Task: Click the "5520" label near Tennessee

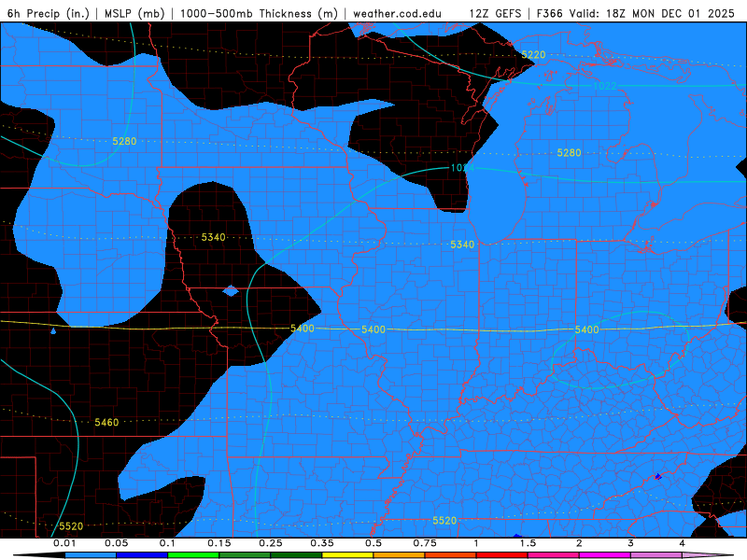Action: tap(444, 521)
